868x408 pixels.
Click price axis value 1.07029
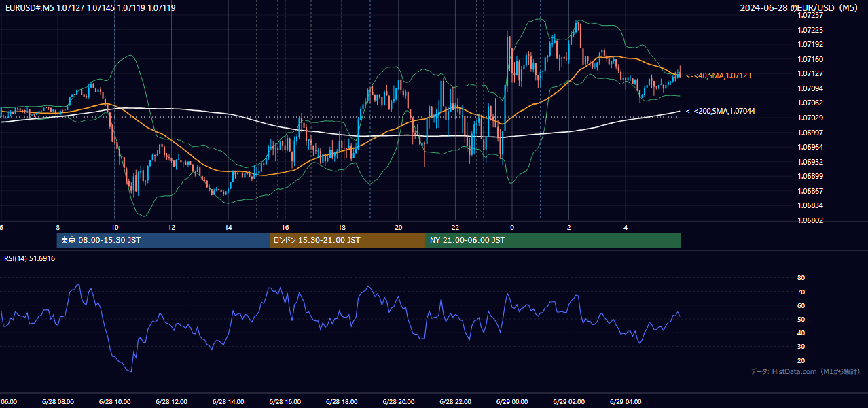tap(812, 118)
